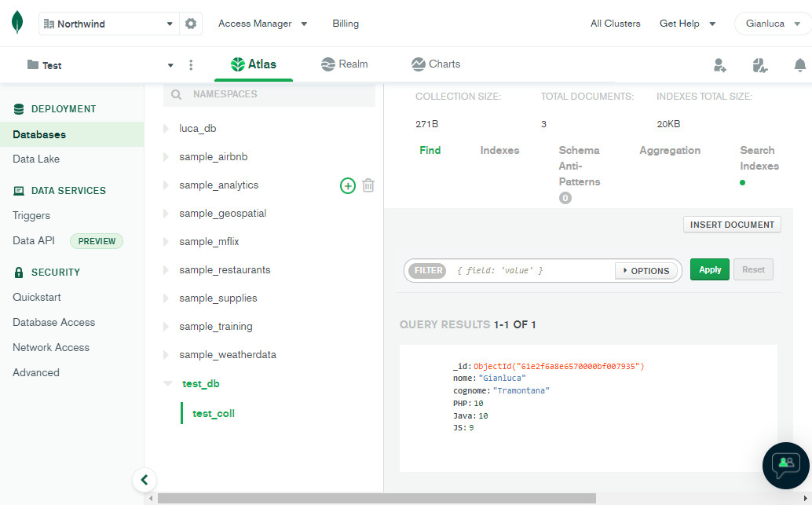Click the Deployment stack icon
812x505 pixels.
pyautogui.click(x=19, y=108)
